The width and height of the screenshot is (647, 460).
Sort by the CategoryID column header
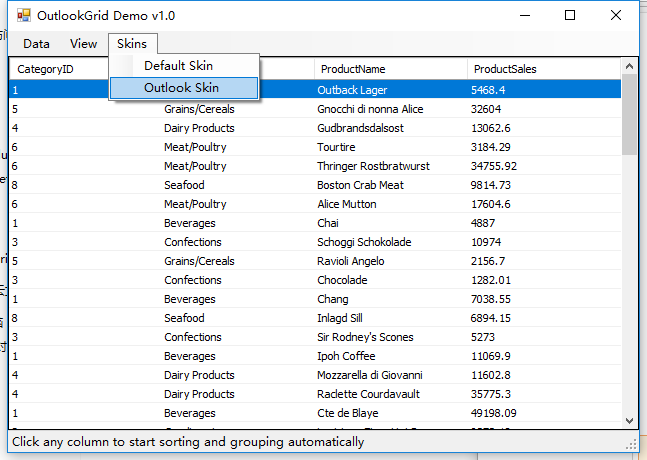pos(45,69)
